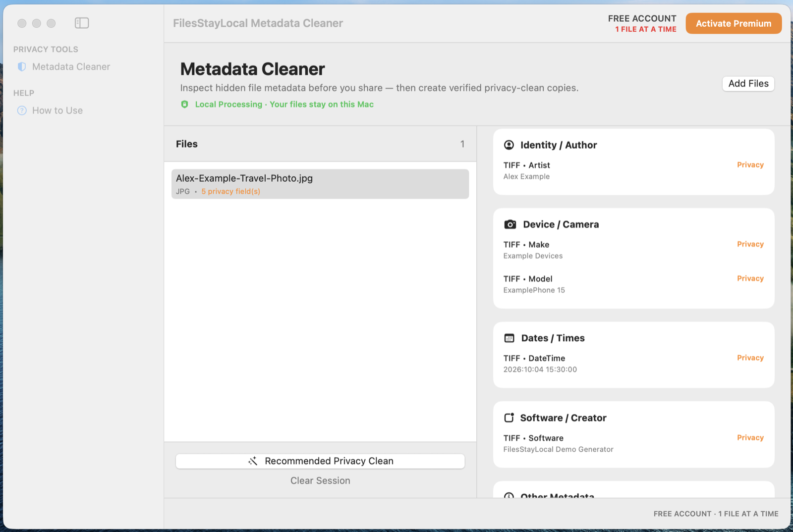Click the 'ExamplePhone 15' model value
This screenshot has height=532, width=793.
(534, 290)
